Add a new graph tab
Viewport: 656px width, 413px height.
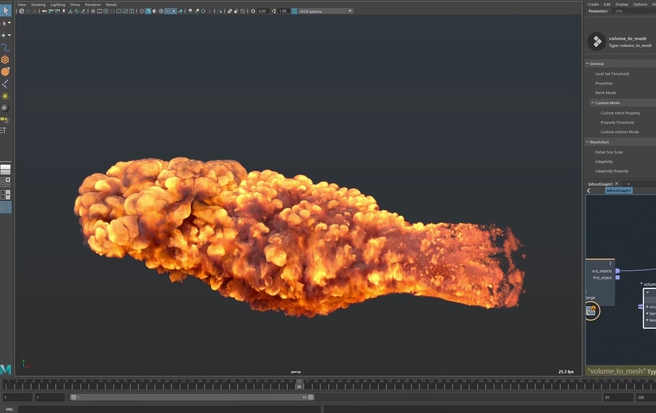pyautogui.click(x=628, y=184)
